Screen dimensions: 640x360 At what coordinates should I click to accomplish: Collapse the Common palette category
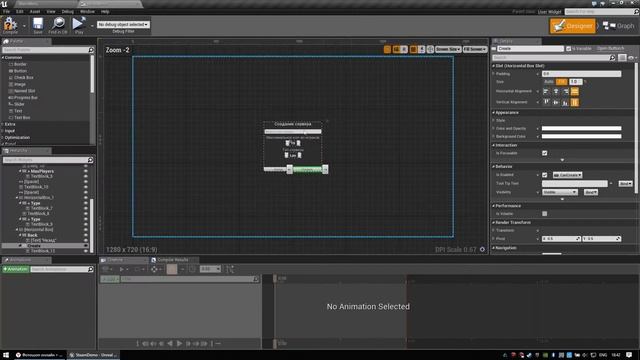click(2, 58)
